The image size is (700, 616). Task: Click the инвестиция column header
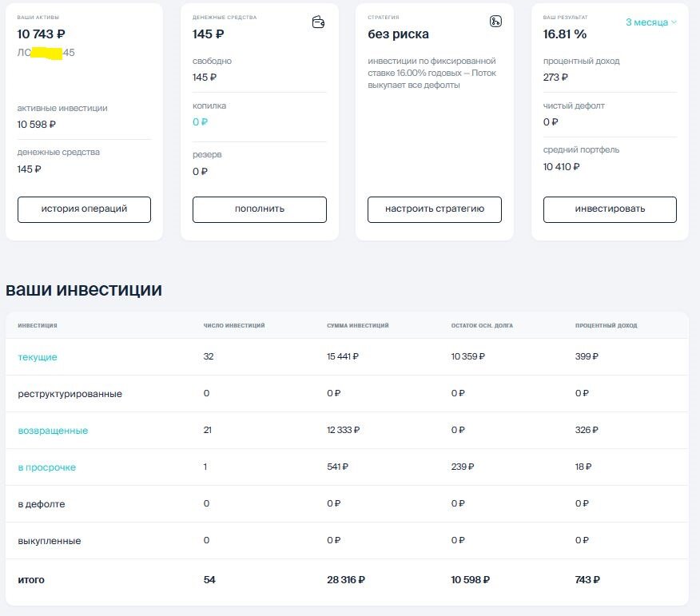coord(38,325)
